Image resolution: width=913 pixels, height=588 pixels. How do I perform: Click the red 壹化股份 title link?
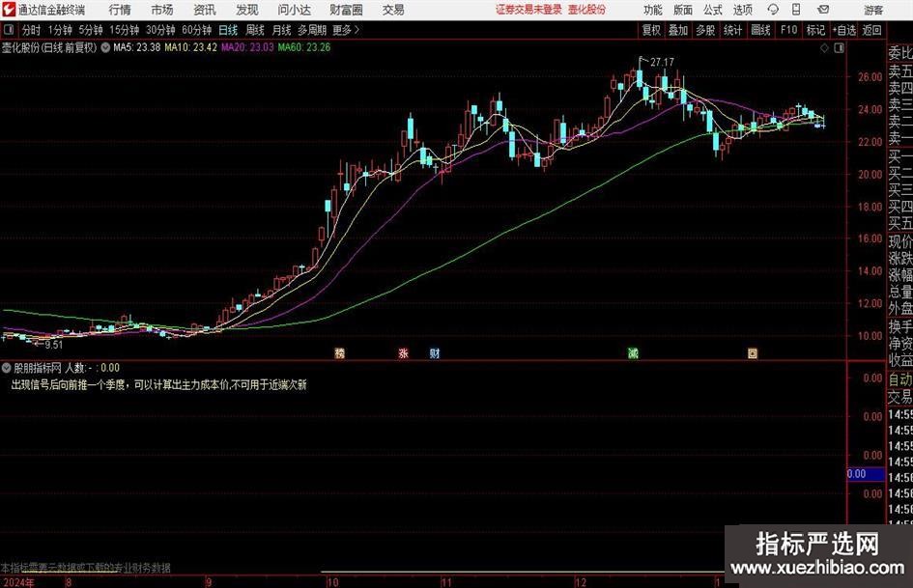pos(587,10)
